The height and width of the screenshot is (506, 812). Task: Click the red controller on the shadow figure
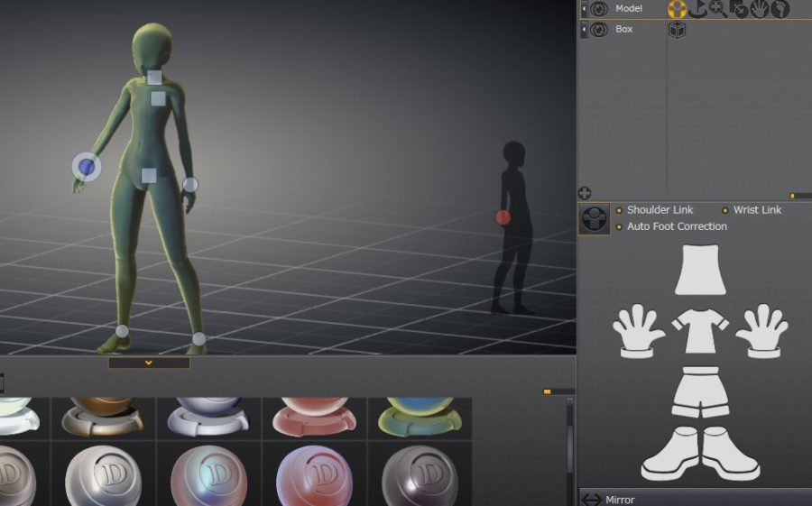[x=503, y=217]
